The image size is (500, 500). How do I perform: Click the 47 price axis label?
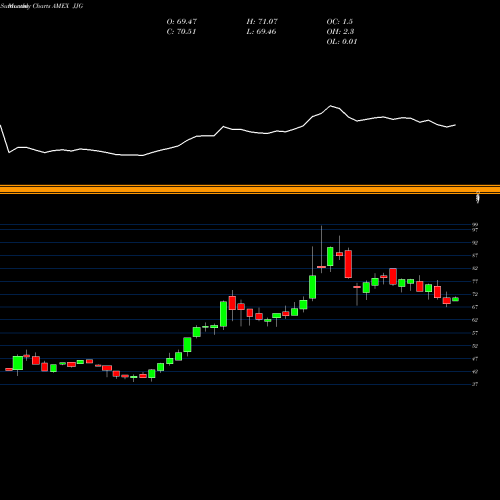tap(475, 359)
